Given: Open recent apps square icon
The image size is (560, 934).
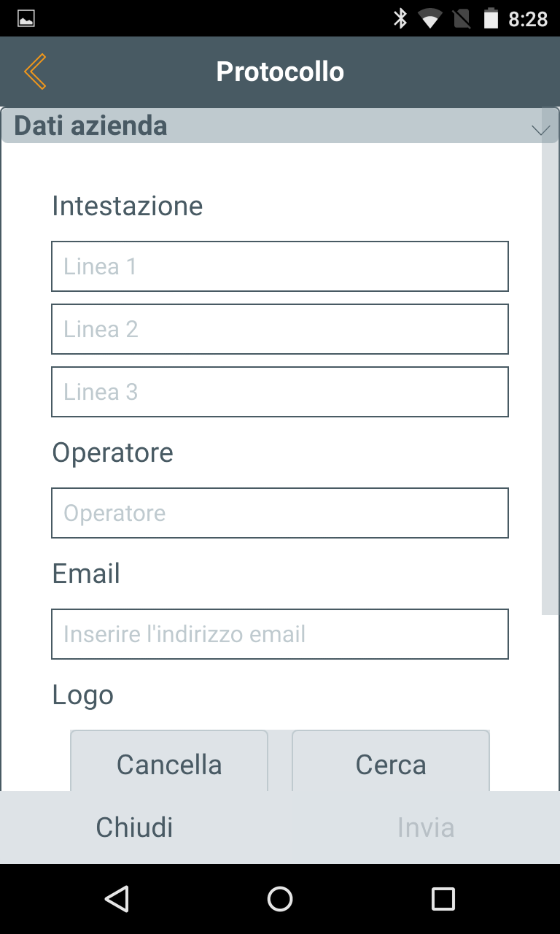Looking at the screenshot, I should pos(443,899).
